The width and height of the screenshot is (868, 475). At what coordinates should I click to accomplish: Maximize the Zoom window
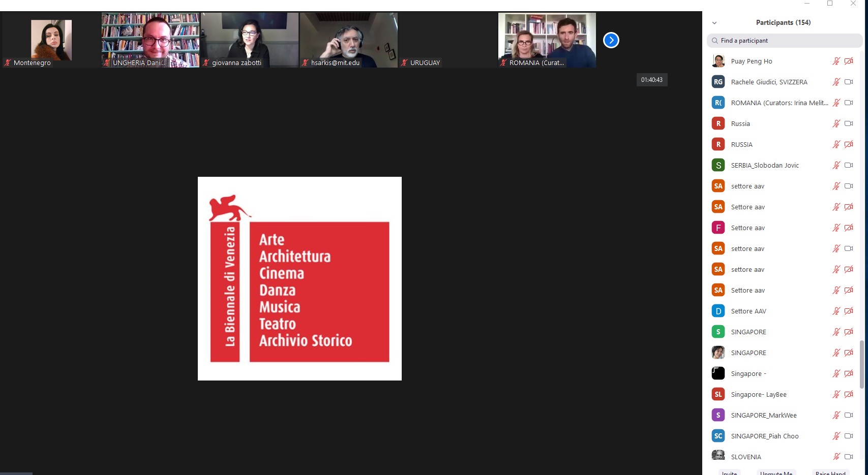click(x=830, y=4)
